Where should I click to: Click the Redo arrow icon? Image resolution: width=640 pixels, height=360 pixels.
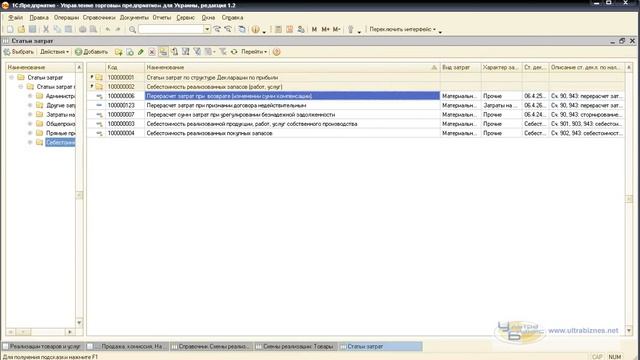[x=118, y=29]
